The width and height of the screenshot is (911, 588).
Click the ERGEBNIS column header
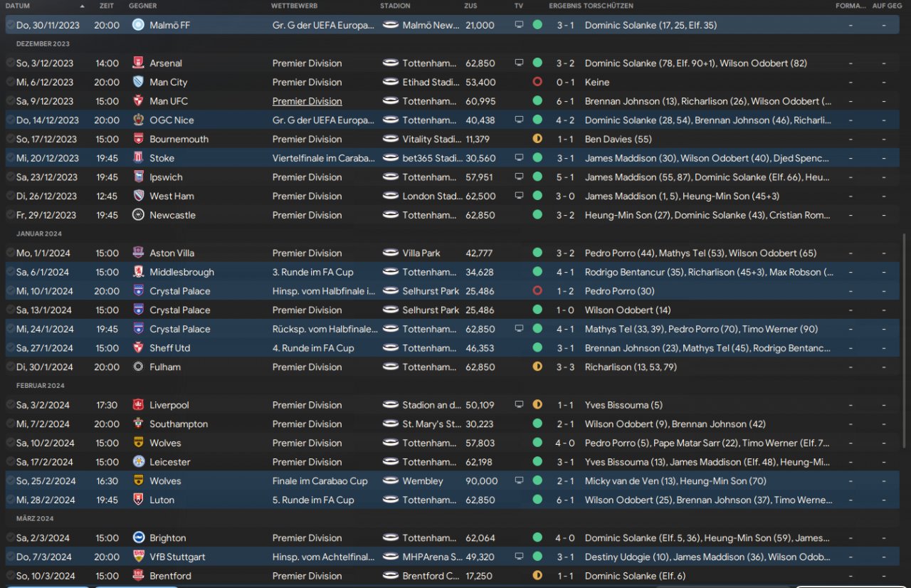(x=565, y=6)
